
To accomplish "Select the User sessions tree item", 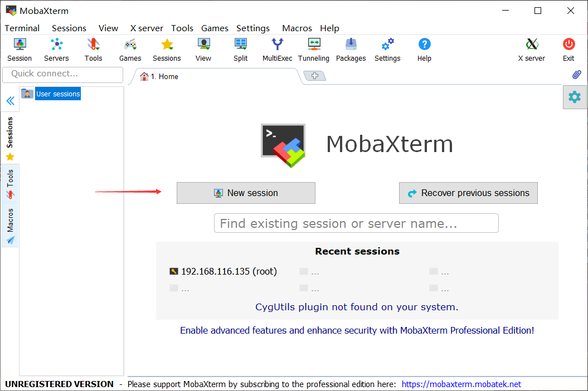I will coord(58,94).
